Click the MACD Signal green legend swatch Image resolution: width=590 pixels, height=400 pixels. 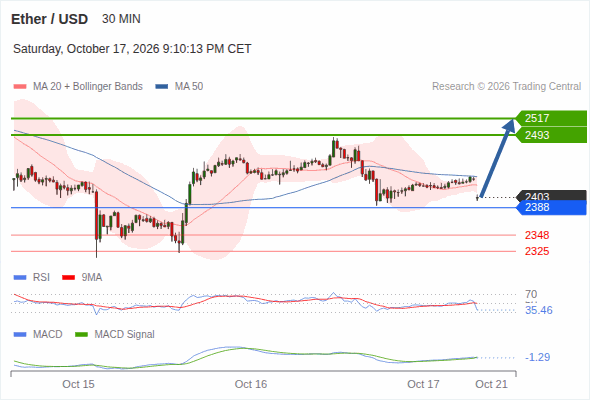[82, 335]
